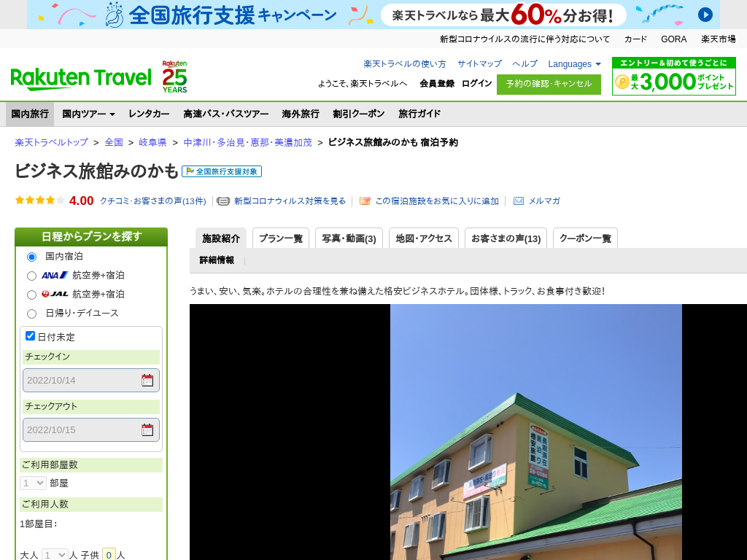Click the coronavirus measures mask icon
The height and width of the screenshot is (560, 747).
[x=223, y=201]
